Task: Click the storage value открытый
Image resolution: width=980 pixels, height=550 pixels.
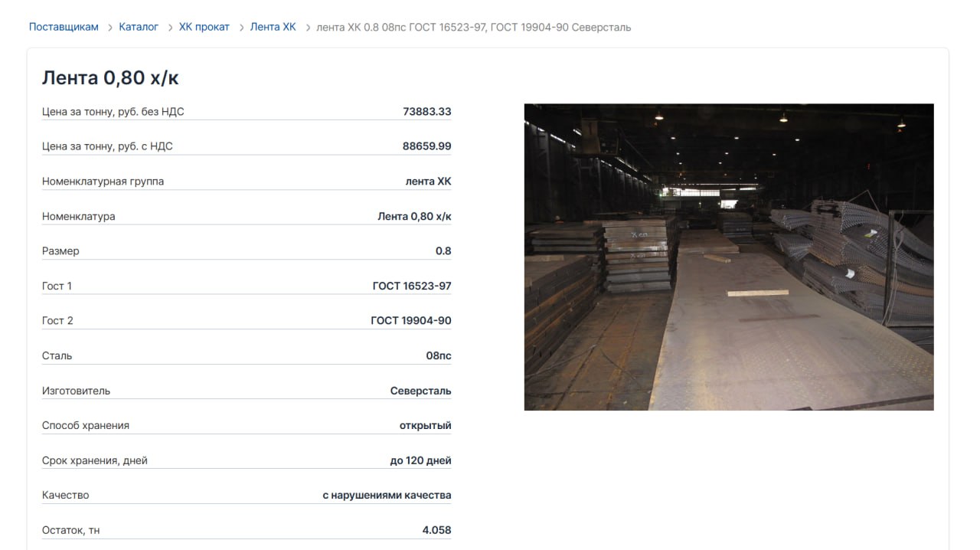Action: tap(426, 426)
